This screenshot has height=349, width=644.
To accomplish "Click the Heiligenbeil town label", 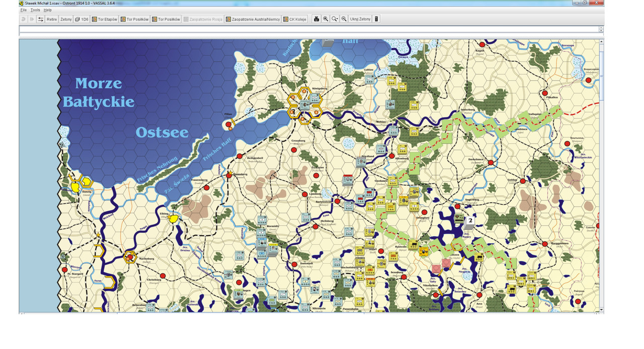I will (255, 158).
